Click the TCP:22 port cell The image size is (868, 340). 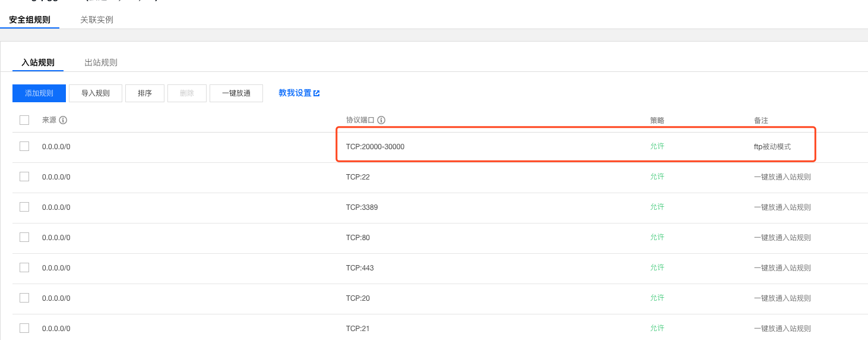(358, 177)
